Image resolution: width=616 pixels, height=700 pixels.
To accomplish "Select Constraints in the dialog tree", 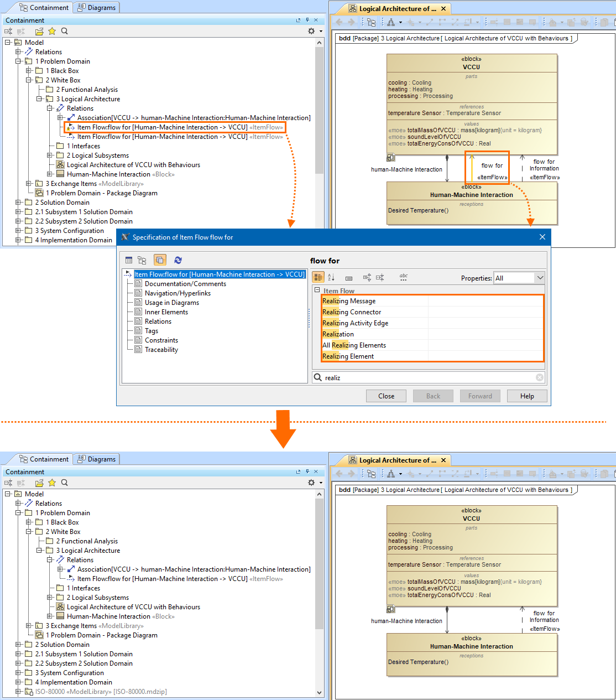I will click(x=161, y=340).
